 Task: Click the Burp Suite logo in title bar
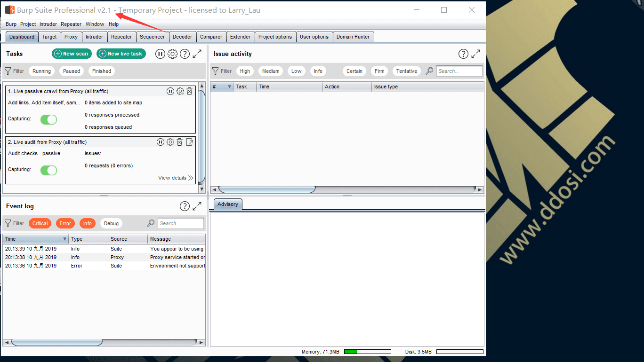tap(10, 10)
